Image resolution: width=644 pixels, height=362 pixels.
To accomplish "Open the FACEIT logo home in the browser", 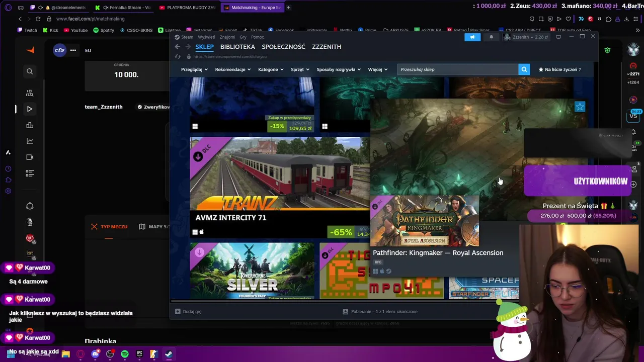I will [30, 50].
